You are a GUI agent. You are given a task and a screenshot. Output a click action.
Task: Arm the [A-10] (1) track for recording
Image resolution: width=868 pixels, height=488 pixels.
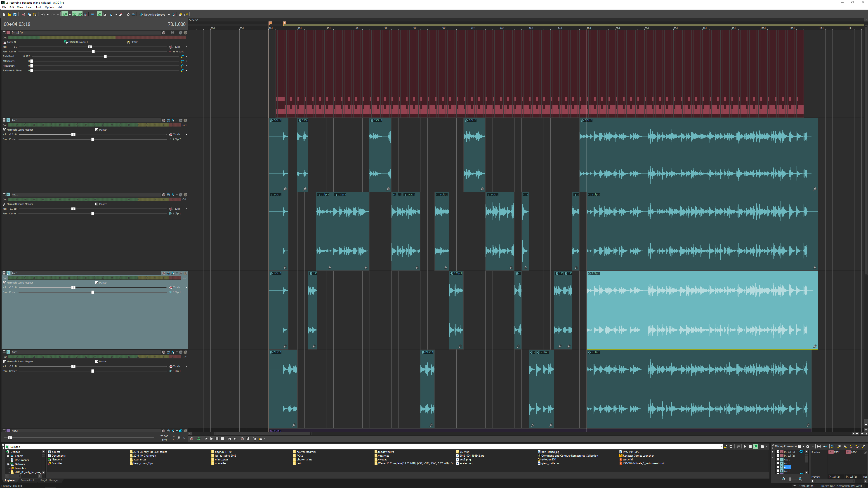coord(164,33)
